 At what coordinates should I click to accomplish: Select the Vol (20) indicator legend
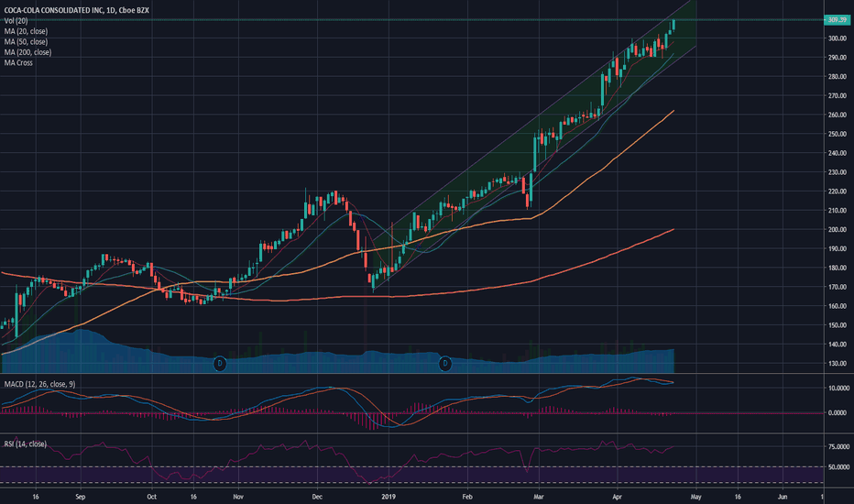pyautogui.click(x=16, y=21)
